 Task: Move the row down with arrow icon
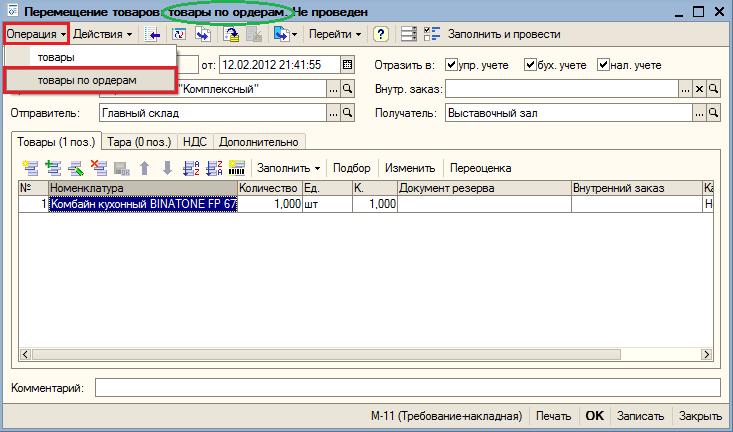tap(167, 168)
